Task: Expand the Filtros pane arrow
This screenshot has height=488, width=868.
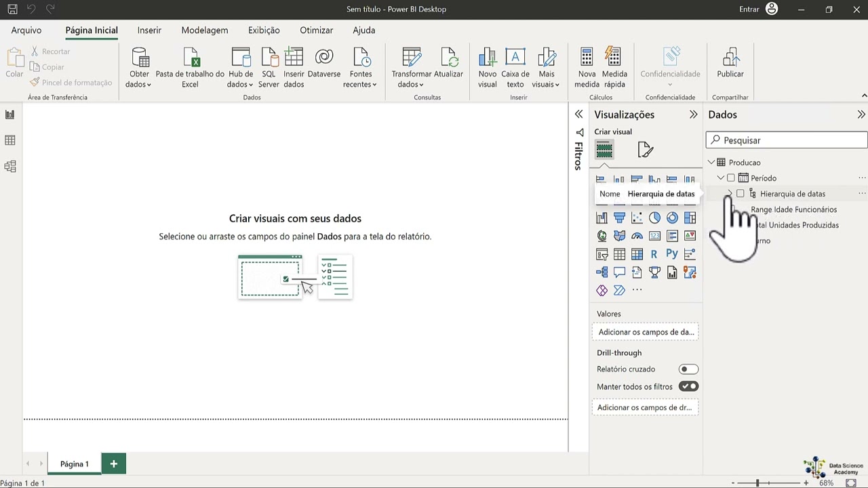Action: [x=578, y=115]
